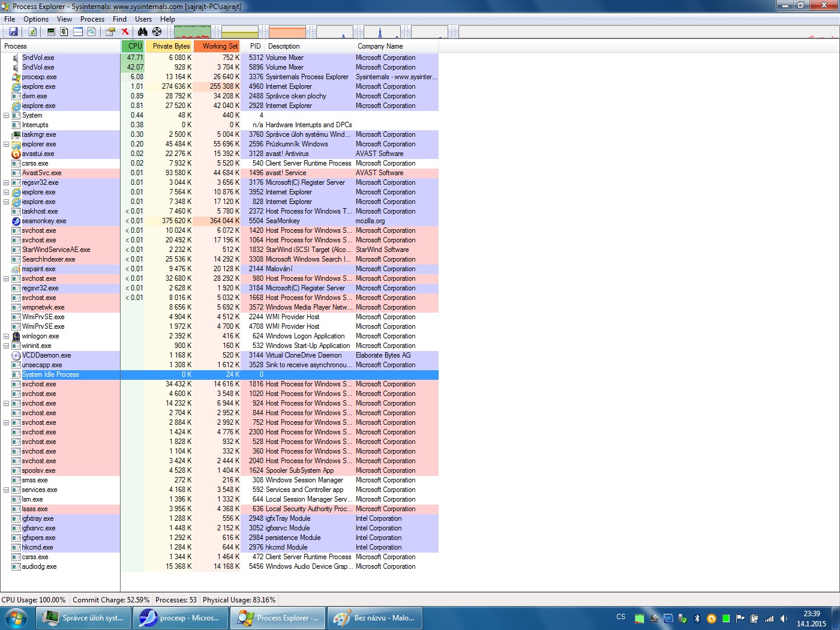The height and width of the screenshot is (630, 840).
Task: Switch to Bez názvu - Malování taskbar window
Action: click(x=374, y=618)
